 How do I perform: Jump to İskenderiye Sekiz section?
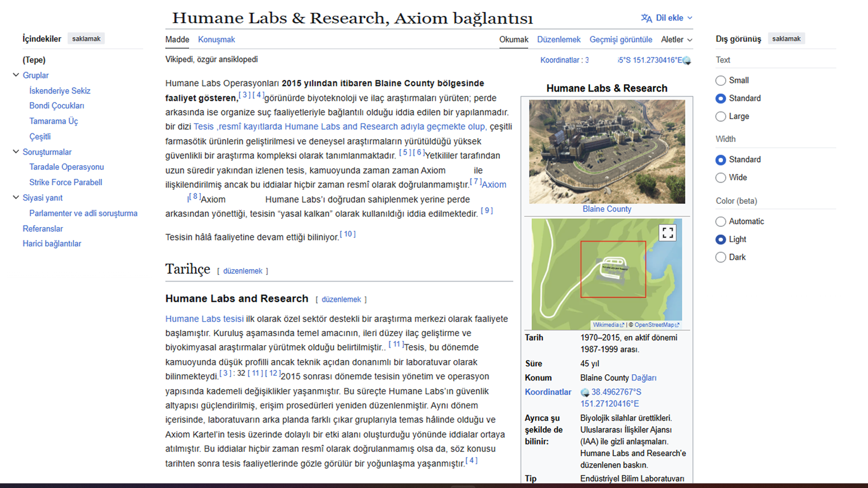pos(60,91)
